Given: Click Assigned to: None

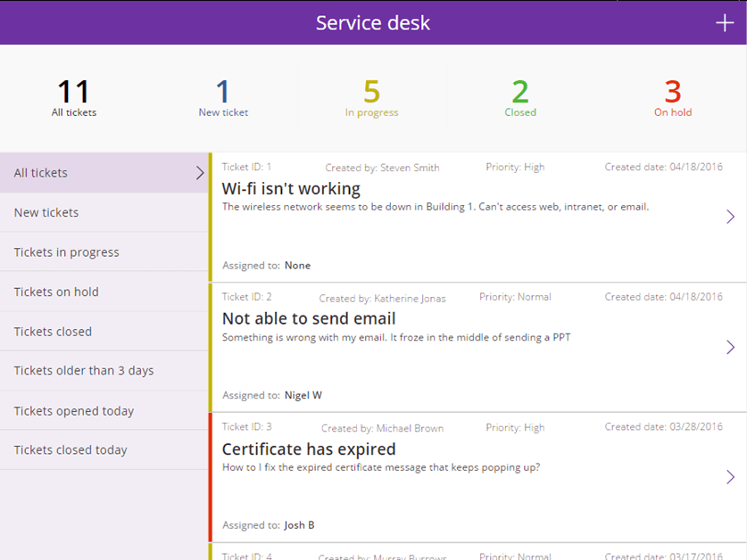Looking at the screenshot, I should click(x=266, y=265).
